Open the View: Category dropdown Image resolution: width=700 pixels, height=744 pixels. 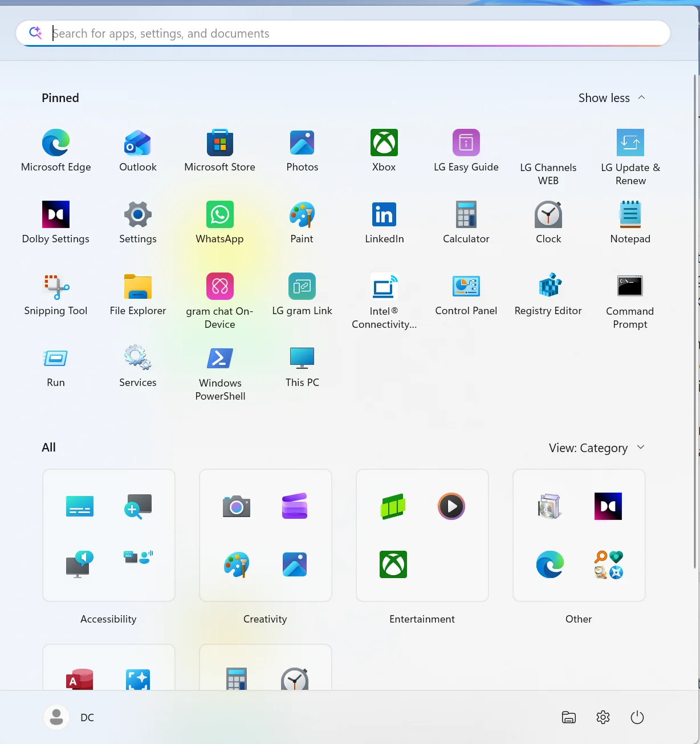[596, 448]
